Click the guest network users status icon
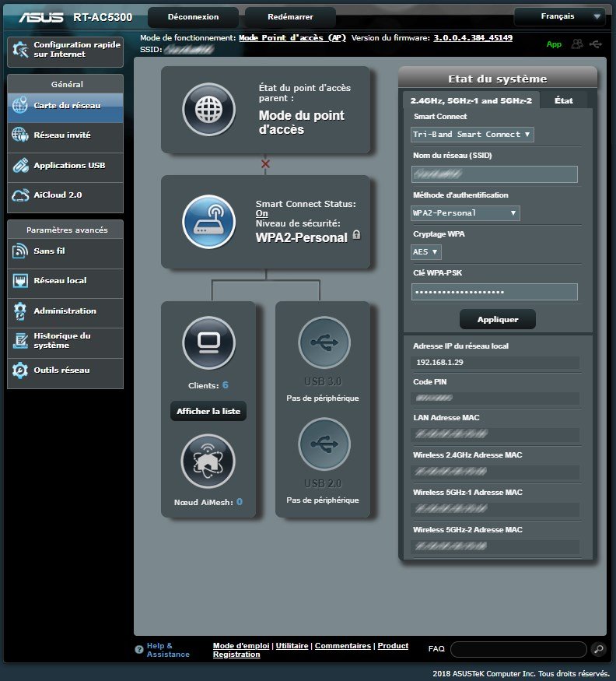Image resolution: width=616 pixels, height=681 pixels. (577, 44)
